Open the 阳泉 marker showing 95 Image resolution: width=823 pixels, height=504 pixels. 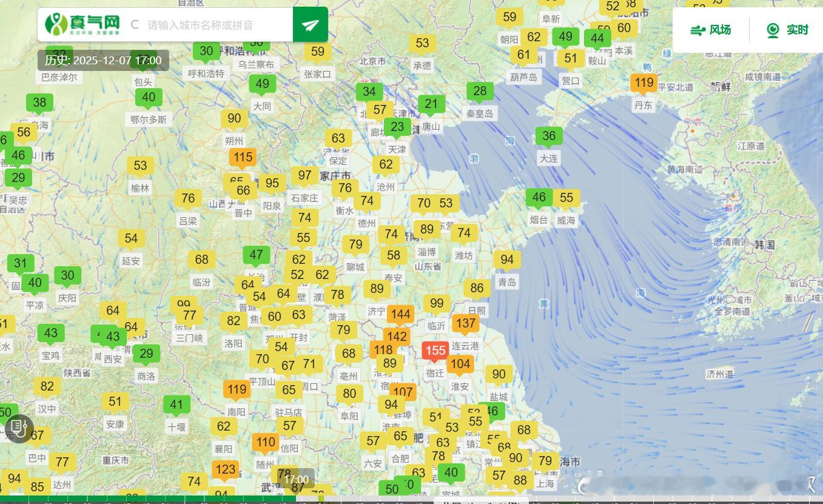click(x=272, y=184)
